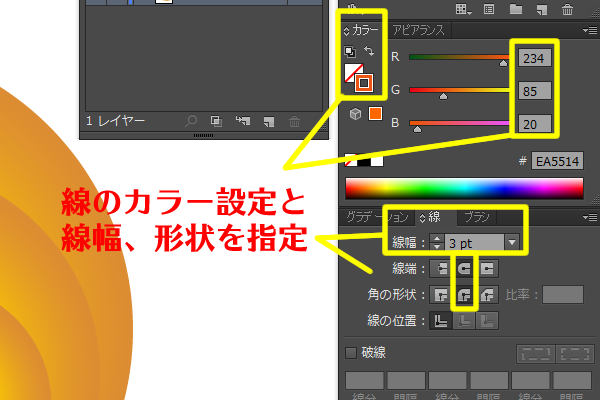
Task: Click the locate object magnifier icon
Action: click(192, 121)
